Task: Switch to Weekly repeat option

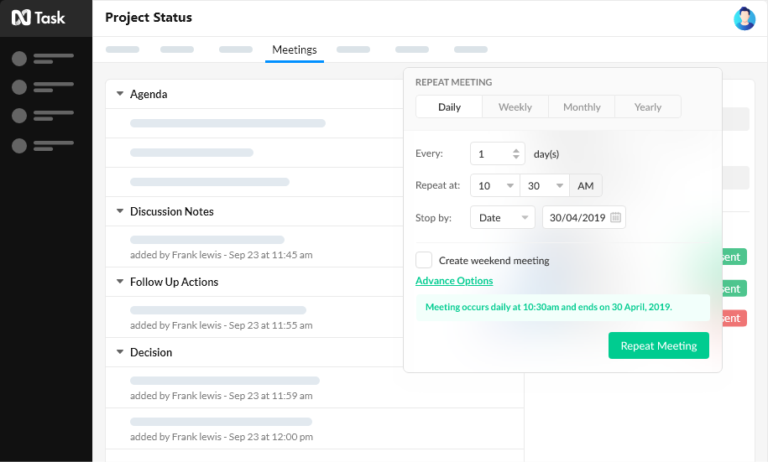Action: tap(515, 107)
